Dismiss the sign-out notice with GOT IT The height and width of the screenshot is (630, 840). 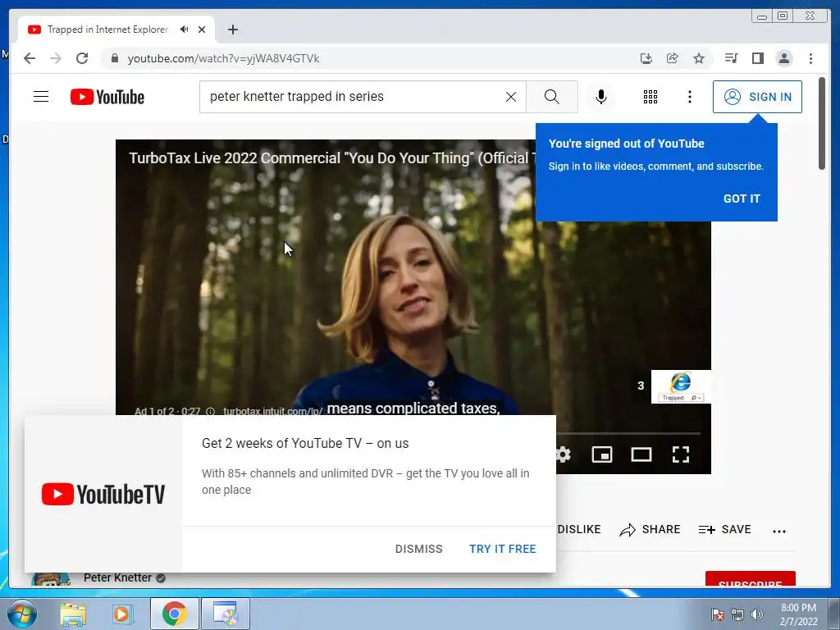pos(742,199)
